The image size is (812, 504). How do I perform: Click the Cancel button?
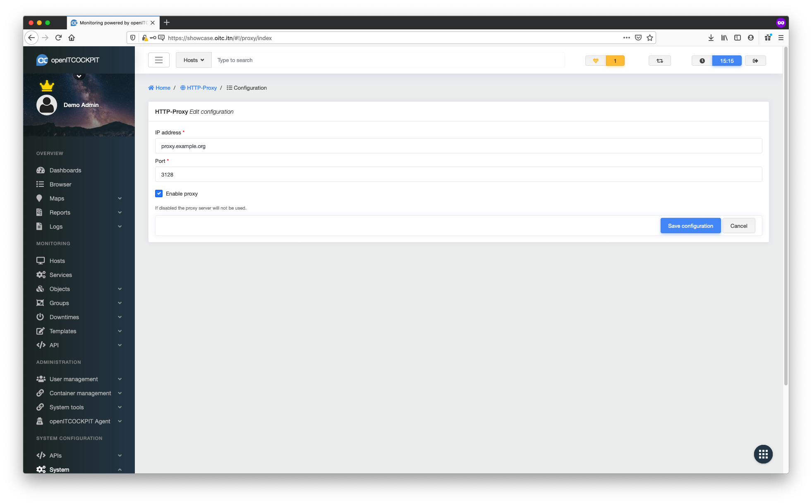tap(739, 226)
